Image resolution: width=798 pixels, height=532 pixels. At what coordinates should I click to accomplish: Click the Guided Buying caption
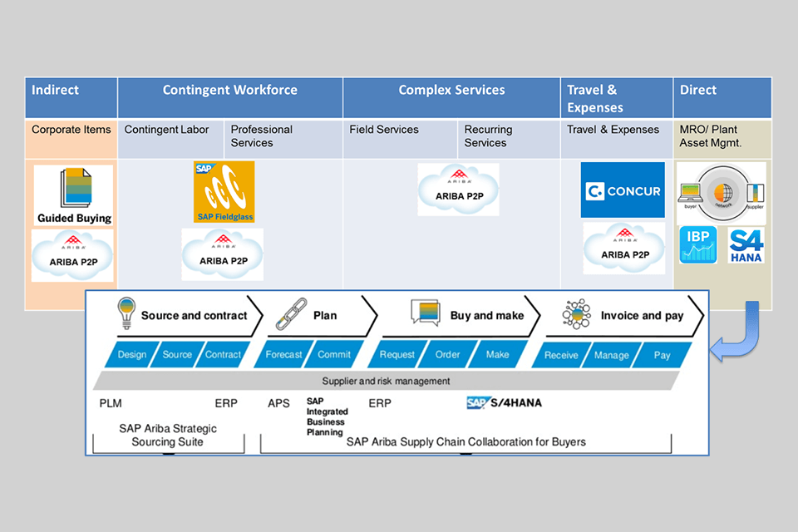(x=74, y=218)
